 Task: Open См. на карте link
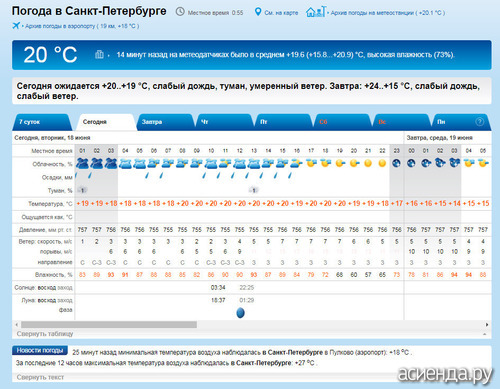click(281, 13)
